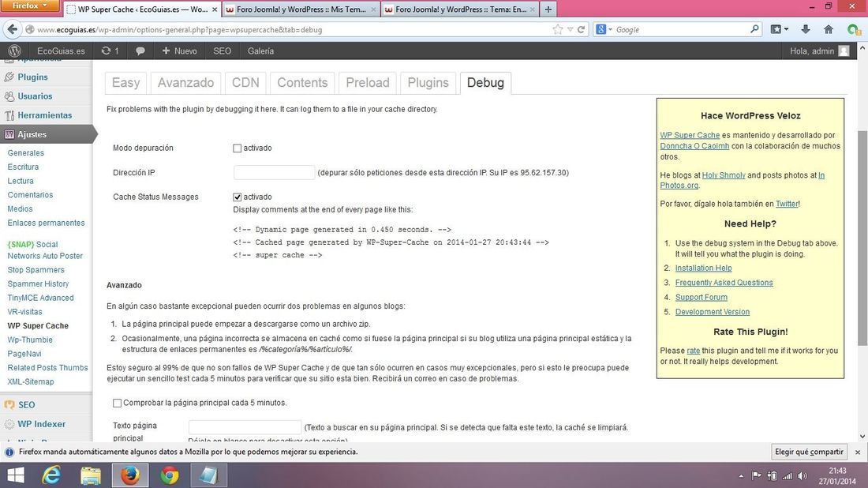Image resolution: width=868 pixels, height=488 pixels.
Task: Check Comprobar la página principal cada 5 minutos
Action: [x=117, y=404]
